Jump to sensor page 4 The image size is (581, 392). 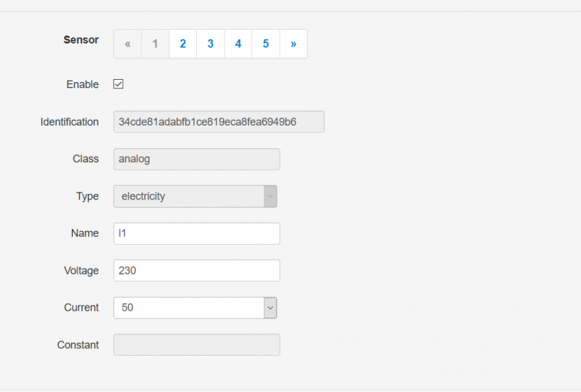click(238, 44)
